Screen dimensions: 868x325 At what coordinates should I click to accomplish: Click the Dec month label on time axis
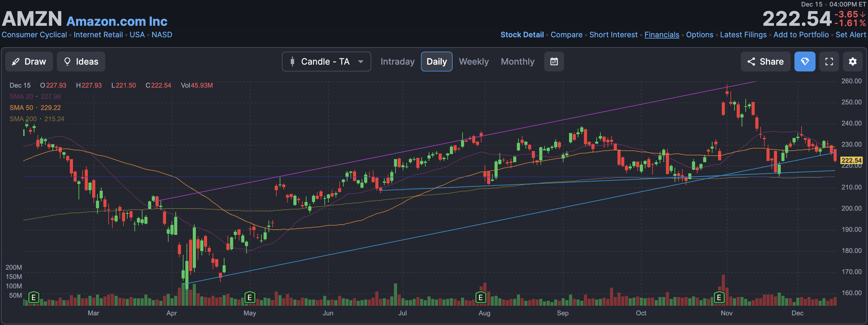click(x=797, y=313)
